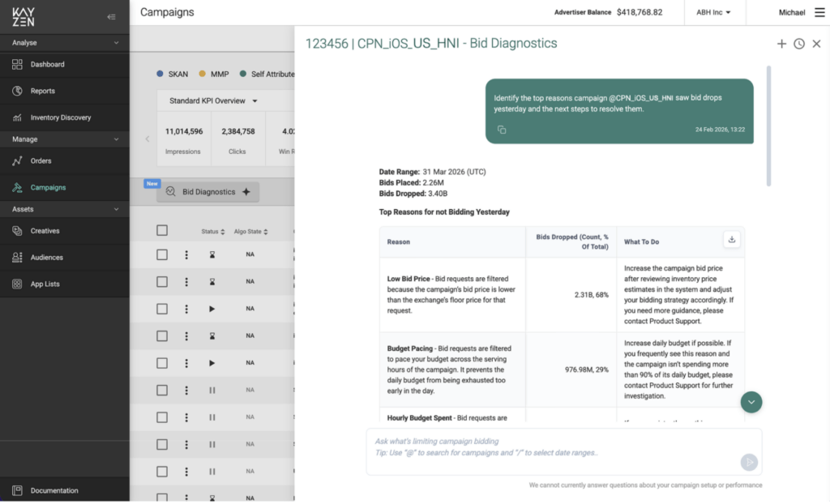
Task: Collapse the Analyse section
Action: (116, 43)
